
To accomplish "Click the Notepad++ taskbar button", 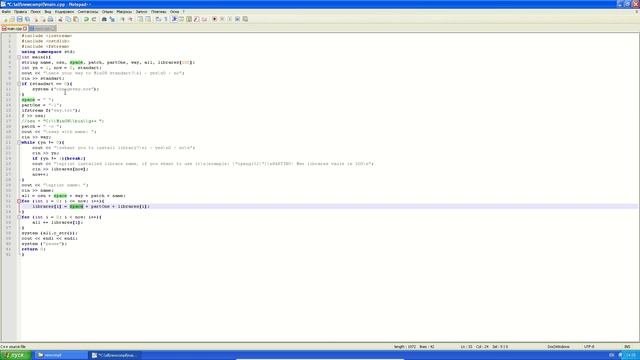I will click(x=114, y=355).
